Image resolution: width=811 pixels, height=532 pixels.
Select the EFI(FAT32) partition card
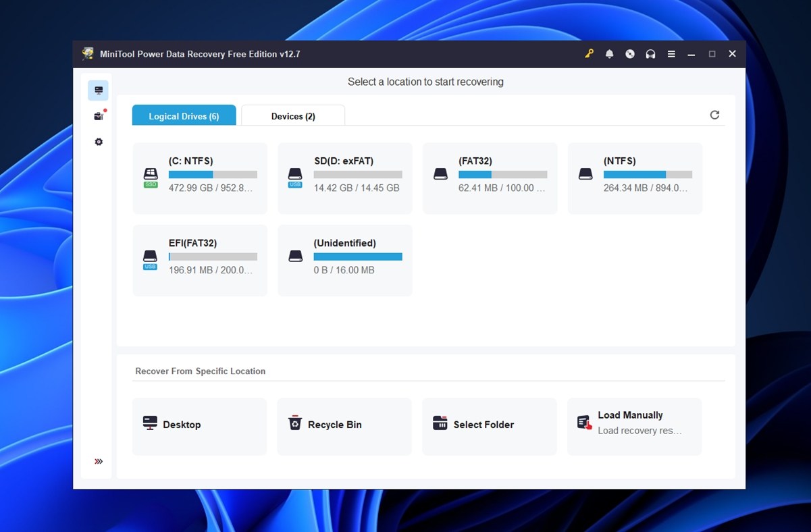pyautogui.click(x=199, y=260)
